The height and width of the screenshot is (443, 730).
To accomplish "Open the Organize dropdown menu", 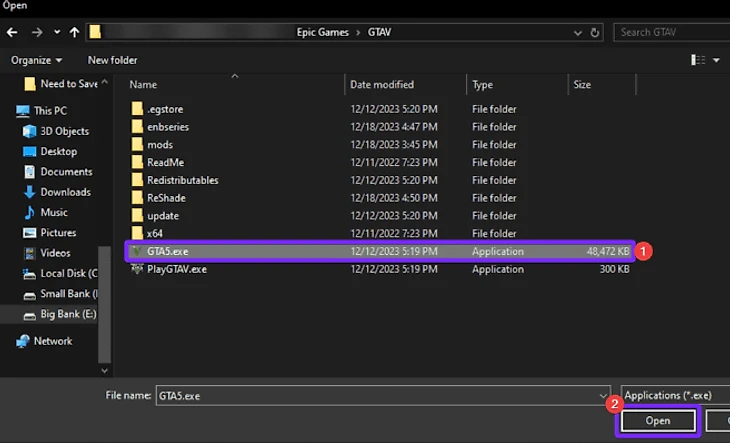I will 36,60.
